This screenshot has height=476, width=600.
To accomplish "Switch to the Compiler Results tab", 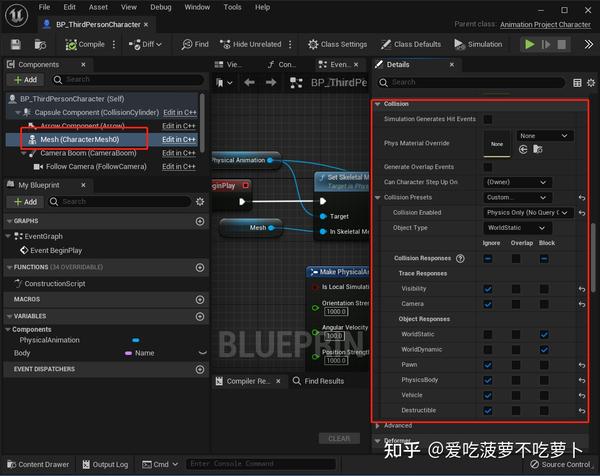I will tap(248, 381).
